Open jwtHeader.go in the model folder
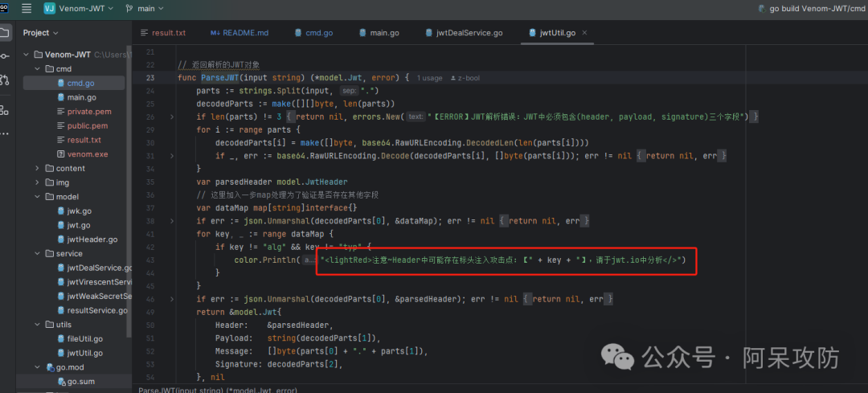The image size is (868, 393). click(88, 239)
